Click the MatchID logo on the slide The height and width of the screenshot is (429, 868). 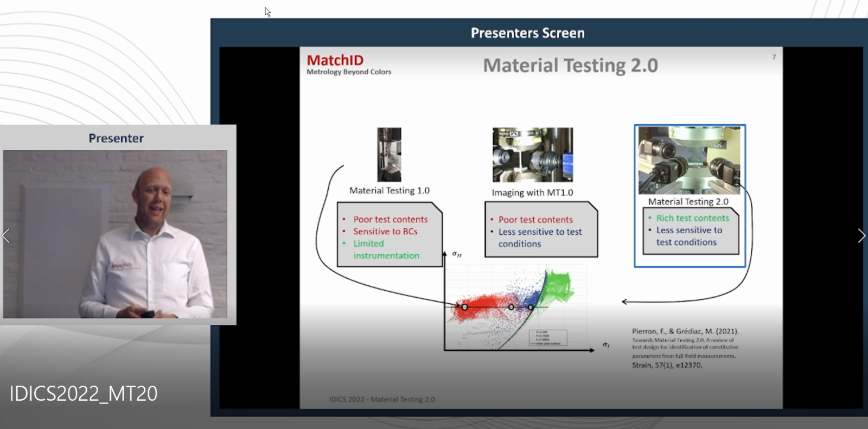click(x=335, y=60)
